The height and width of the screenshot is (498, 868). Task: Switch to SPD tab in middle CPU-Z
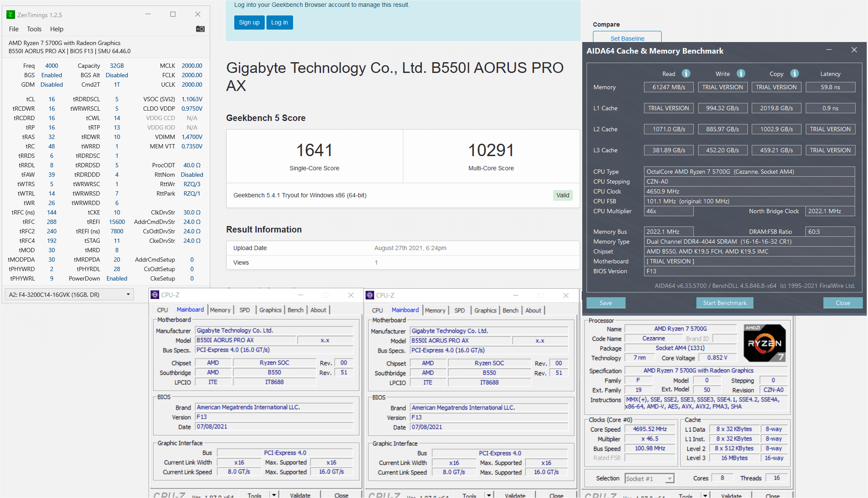point(460,310)
